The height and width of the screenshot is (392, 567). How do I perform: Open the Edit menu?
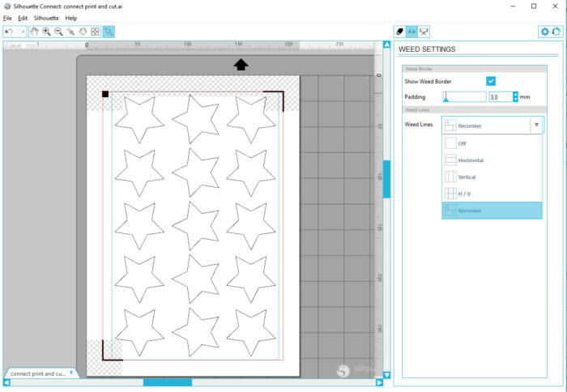[23, 18]
